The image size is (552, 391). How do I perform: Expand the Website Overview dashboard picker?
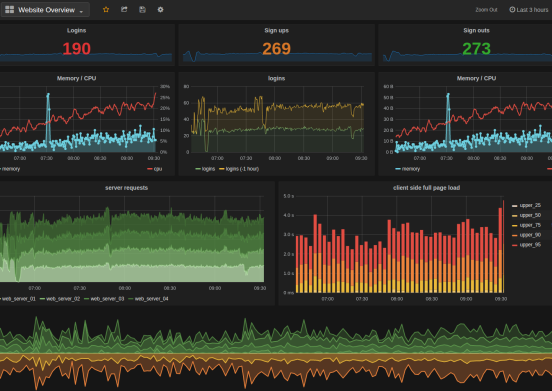[45, 10]
